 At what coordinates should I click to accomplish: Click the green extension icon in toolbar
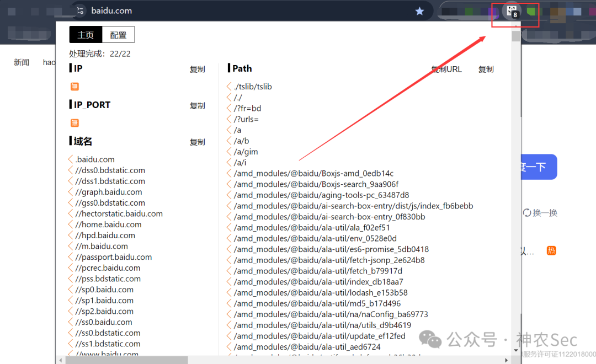click(x=531, y=11)
